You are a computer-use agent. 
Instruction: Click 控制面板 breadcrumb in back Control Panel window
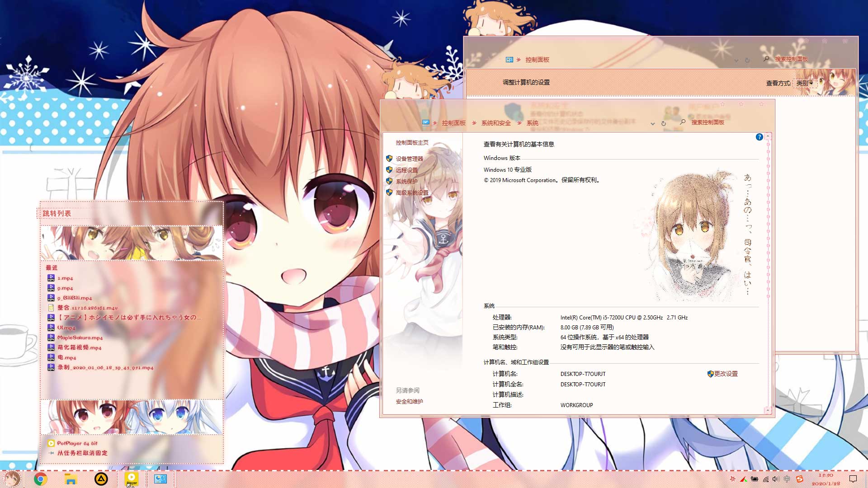[x=538, y=60]
